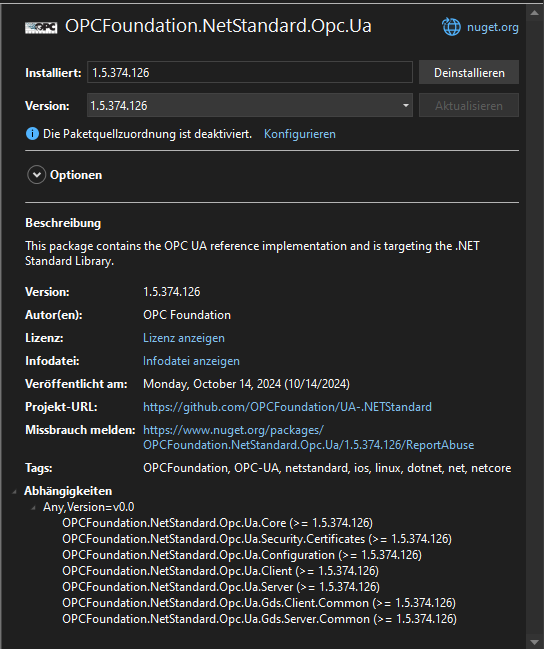The image size is (544, 649).
Task: Open Lizenz anzeigen link
Action: [x=184, y=338]
